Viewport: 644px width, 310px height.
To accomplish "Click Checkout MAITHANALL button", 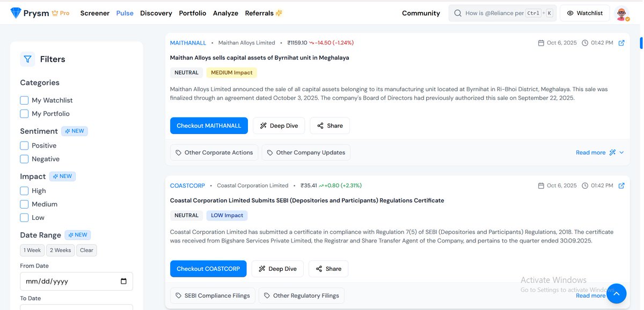I will (209, 126).
